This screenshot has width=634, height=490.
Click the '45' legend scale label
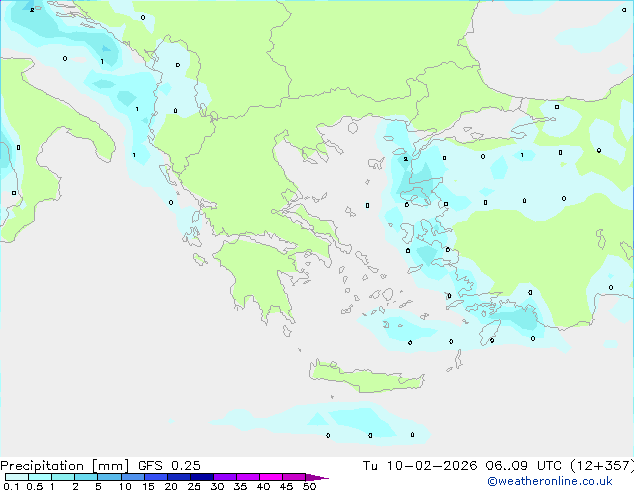point(286,486)
